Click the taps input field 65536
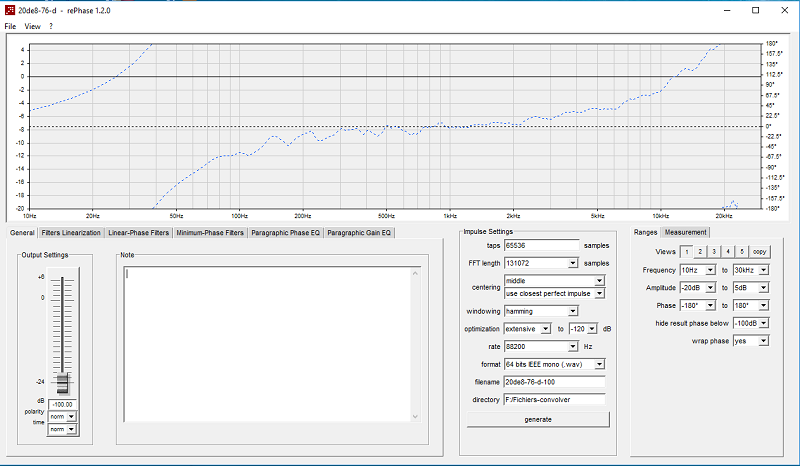Image resolution: width=800 pixels, height=466 pixels. pyautogui.click(x=542, y=246)
